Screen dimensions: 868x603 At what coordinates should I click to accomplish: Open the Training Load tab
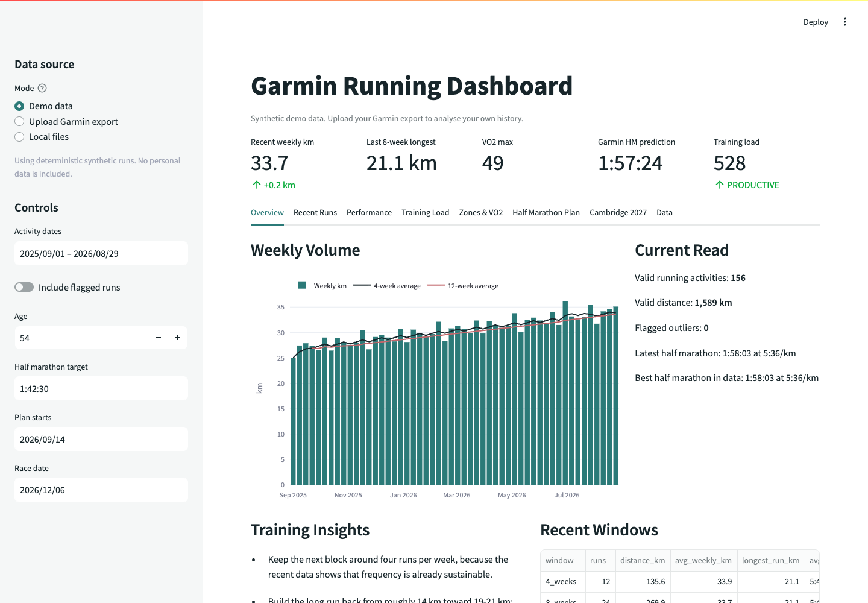click(x=426, y=212)
